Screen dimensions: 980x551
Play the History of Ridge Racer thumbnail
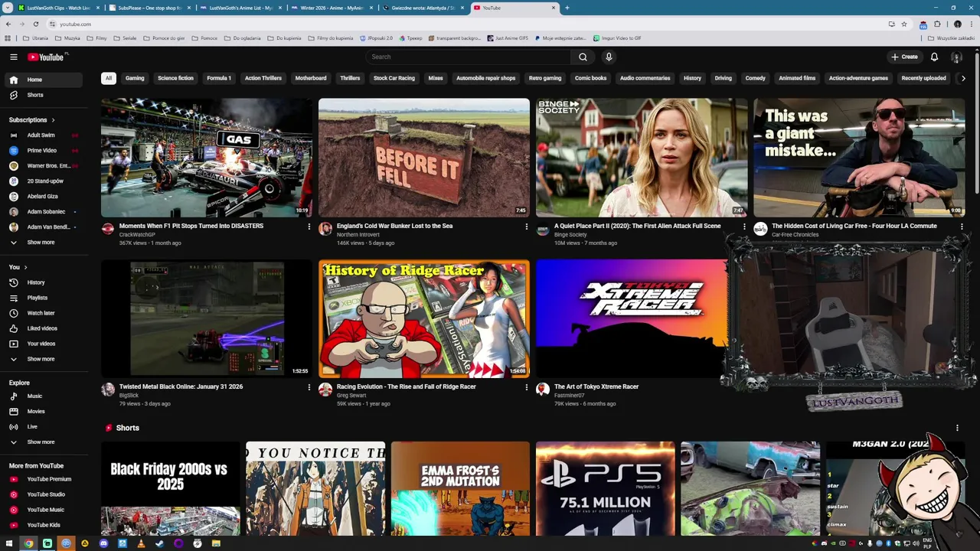coord(424,318)
